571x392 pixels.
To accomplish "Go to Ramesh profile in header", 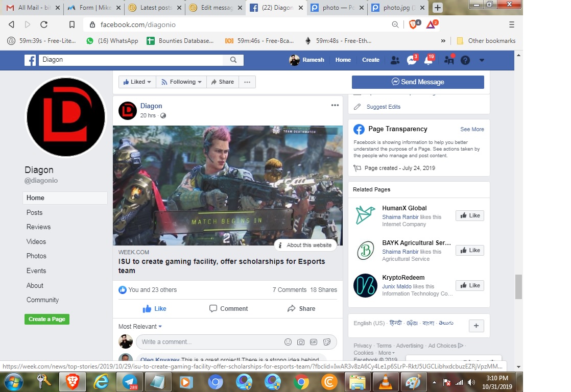I will [x=306, y=60].
